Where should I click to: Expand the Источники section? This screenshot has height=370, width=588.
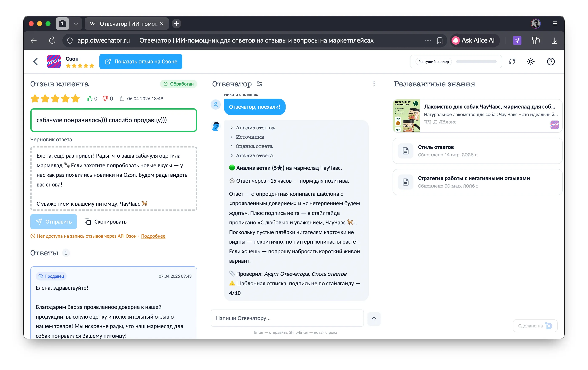[250, 137]
